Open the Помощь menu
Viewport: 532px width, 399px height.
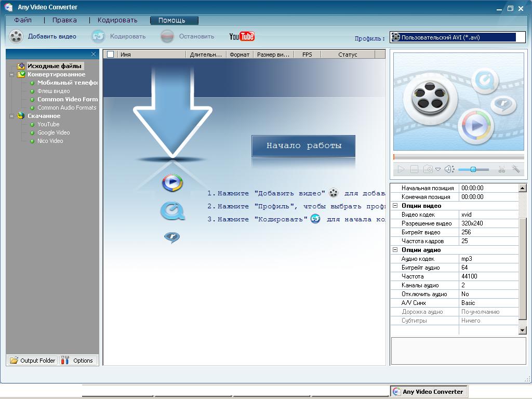(x=174, y=20)
